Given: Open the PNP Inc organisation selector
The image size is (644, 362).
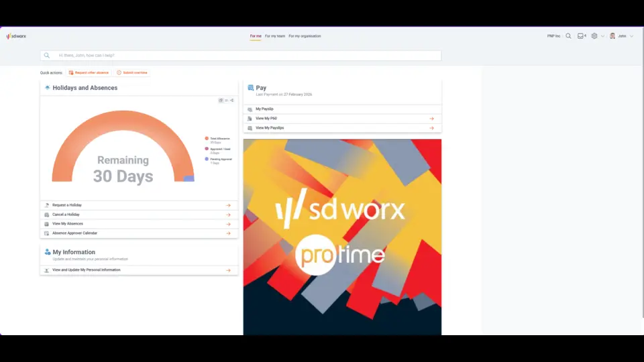Looking at the screenshot, I should click(x=553, y=36).
